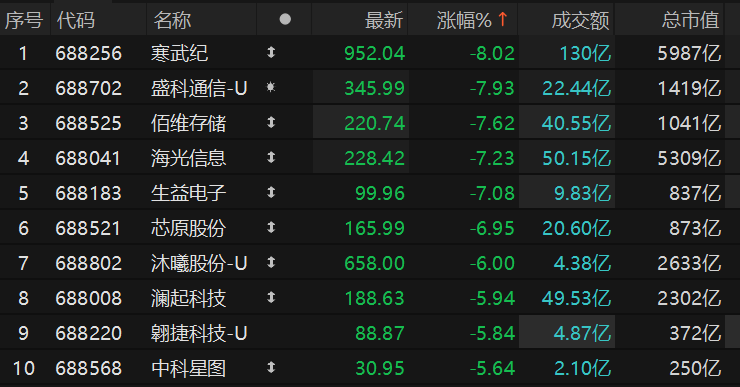Sort by the 最新 column header
The height and width of the screenshot is (387, 740).
click(384, 20)
